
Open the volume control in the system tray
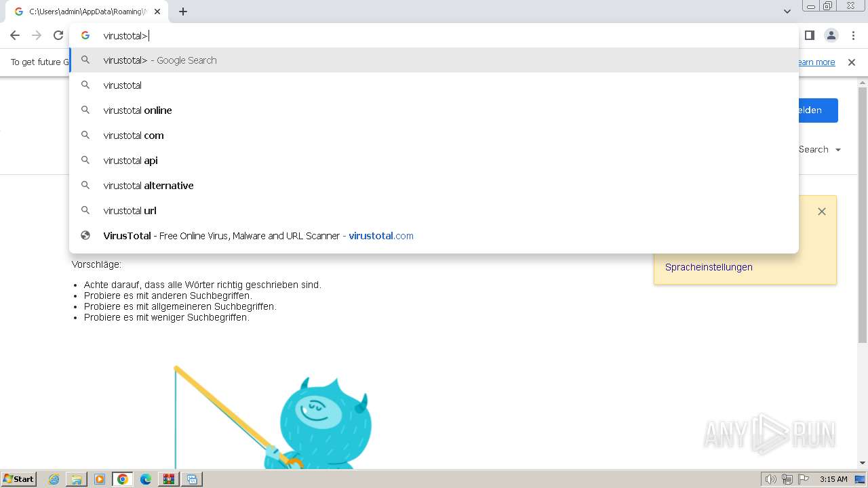[x=770, y=479]
